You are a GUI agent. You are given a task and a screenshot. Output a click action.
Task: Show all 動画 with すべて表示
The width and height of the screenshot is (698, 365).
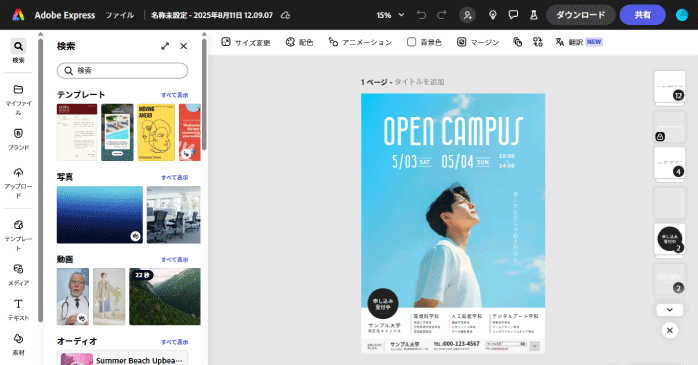(174, 260)
